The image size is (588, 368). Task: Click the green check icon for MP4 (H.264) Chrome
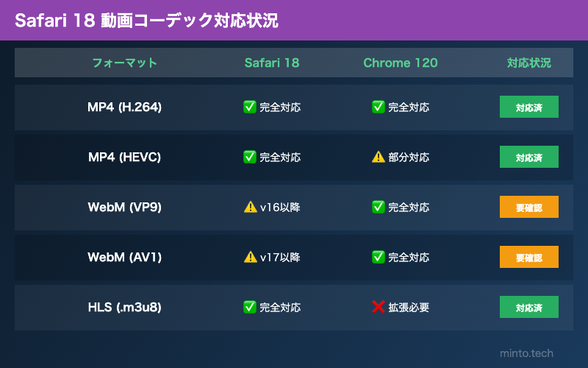(379, 107)
